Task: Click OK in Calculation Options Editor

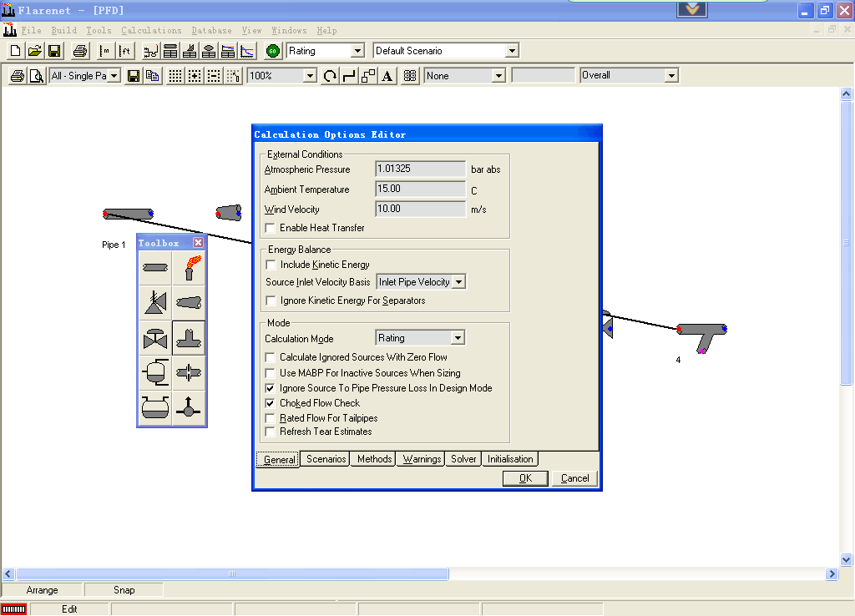Action: coord(525,478)
